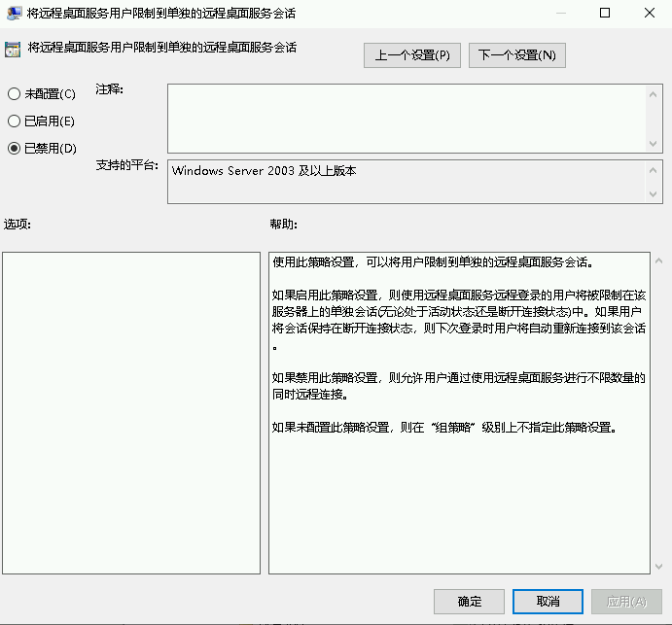This screenshot has height=625, width=672.
Task: Go to 下一个设置(N) next setting
Action: pos(516,55)
